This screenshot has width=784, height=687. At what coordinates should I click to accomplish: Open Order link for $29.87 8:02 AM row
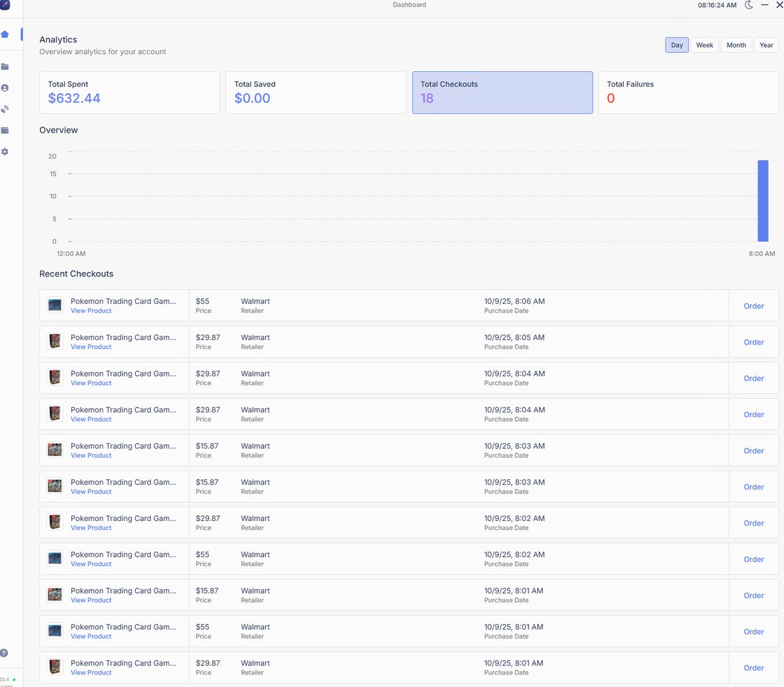pos(754,523)
